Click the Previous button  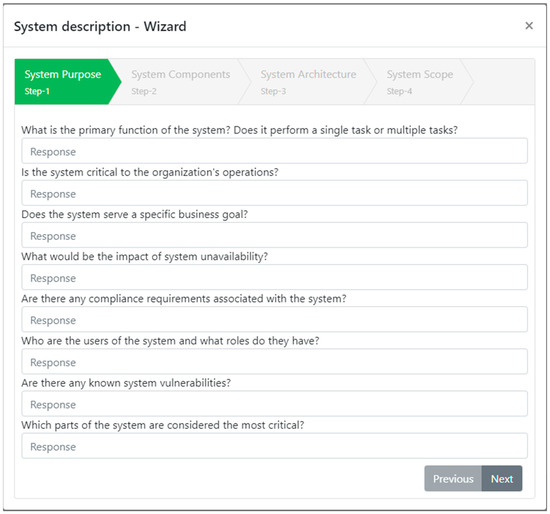click(x=453, y=479)
